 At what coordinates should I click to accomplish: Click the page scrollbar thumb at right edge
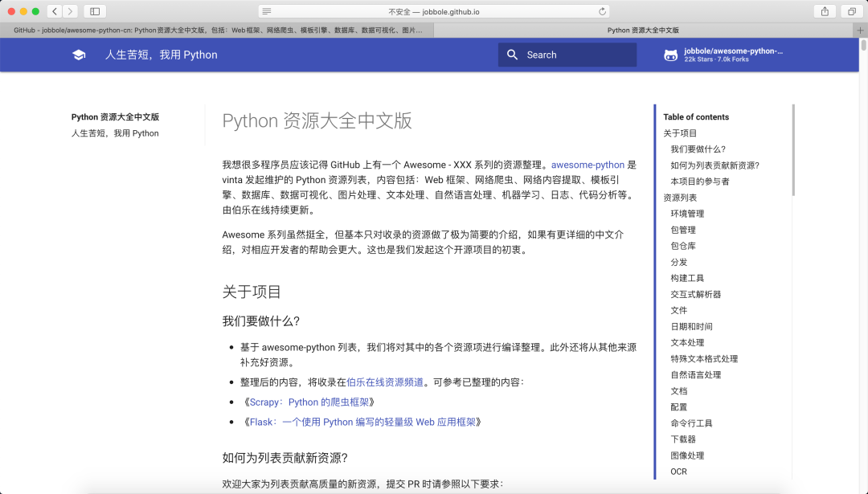coord(863,45)
